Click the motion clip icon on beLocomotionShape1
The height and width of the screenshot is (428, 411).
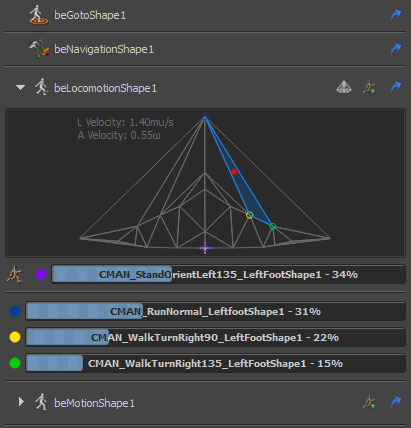tap(369, 87)
